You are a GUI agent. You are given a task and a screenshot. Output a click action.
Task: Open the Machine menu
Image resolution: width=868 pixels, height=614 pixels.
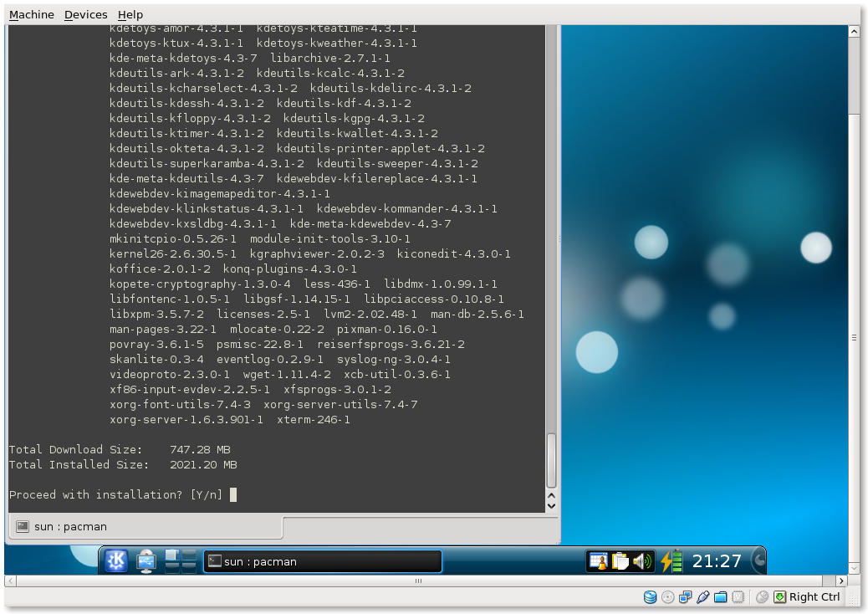coord(32,14)
